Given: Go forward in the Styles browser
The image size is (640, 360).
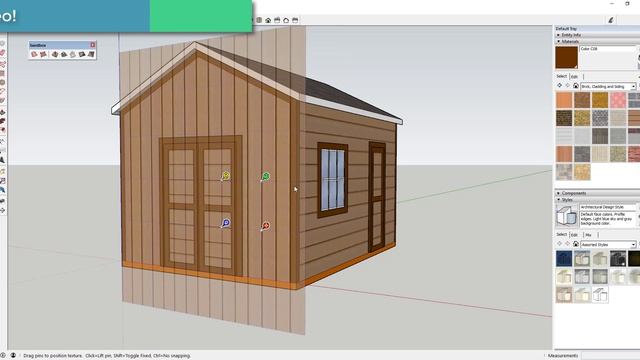Looking at the screenshot, I should tap(567, 244).
